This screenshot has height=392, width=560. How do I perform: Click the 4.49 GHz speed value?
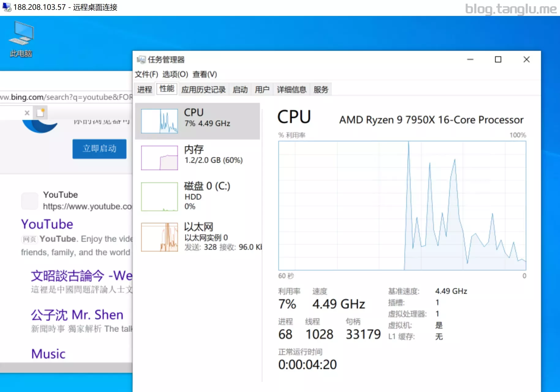[339, 304]
